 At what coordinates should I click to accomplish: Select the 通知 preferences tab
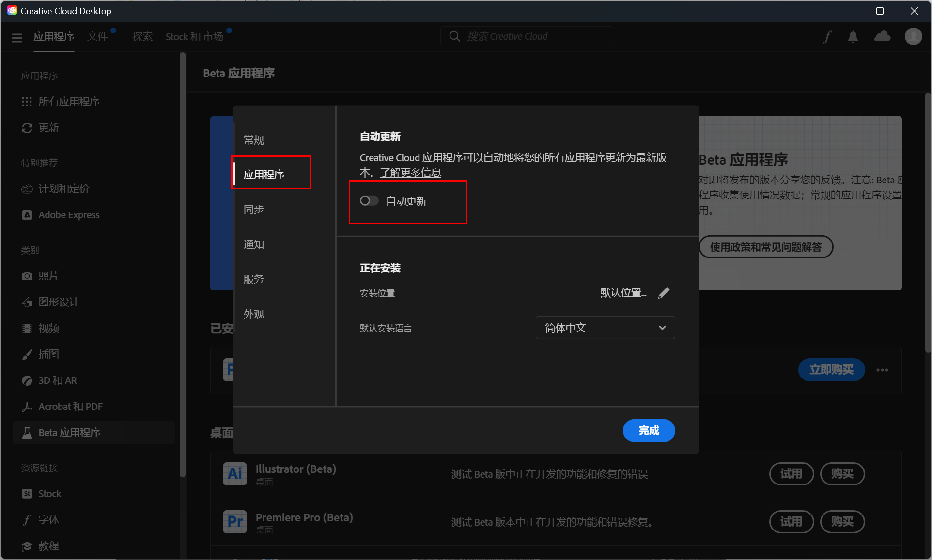pyautogui.click(x=254, y=244)
